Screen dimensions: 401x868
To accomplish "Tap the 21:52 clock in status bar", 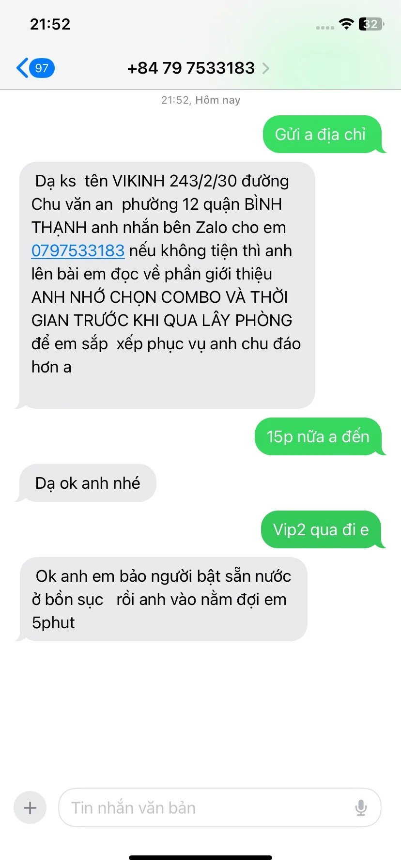I will pyautogui.click(x=50, y=24).
